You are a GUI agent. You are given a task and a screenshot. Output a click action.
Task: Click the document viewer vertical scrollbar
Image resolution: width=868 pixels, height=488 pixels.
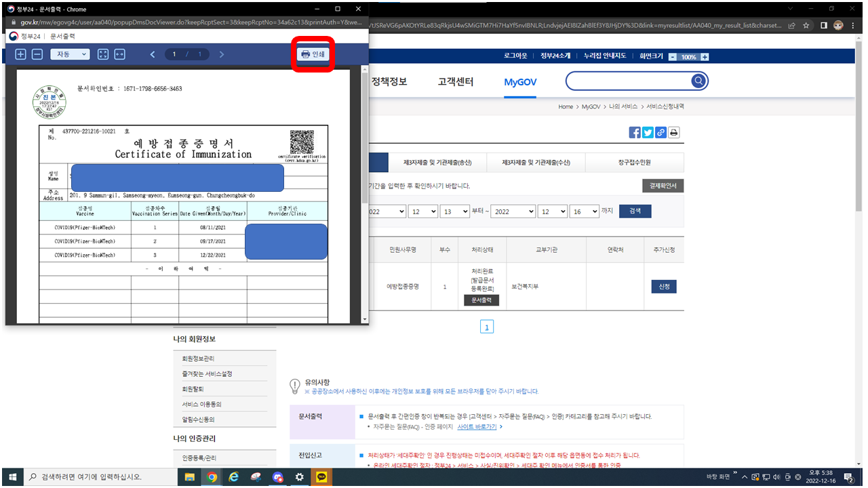click(x=365, y=193)
